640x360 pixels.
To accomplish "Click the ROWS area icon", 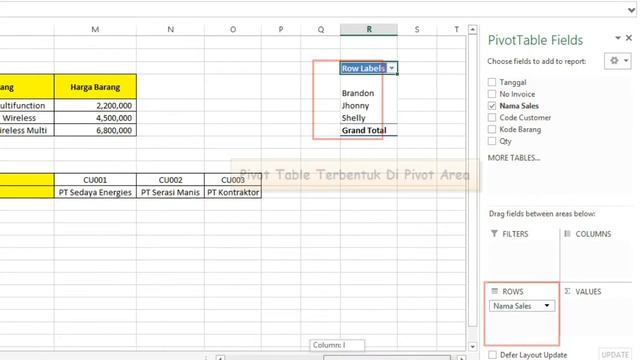I will pyautogui.click(x=495, y=291).
